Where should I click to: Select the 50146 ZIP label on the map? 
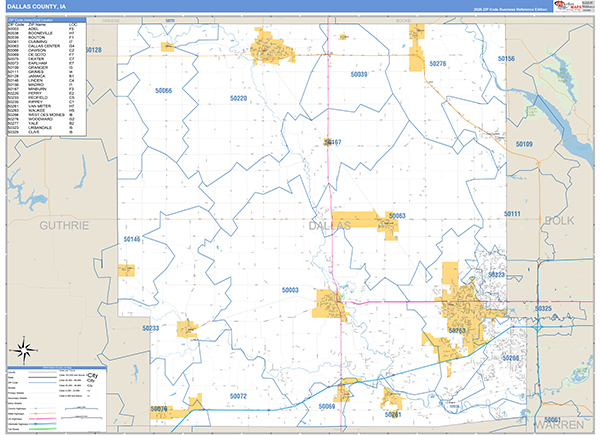[132, 239]
